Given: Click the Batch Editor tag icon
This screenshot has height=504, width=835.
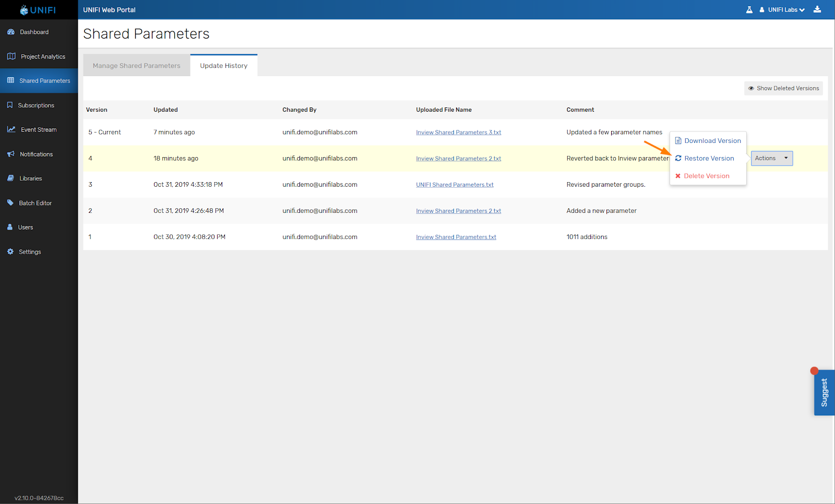Looking at the screenshot, I should pyautogui.click(x=10, y=203).
